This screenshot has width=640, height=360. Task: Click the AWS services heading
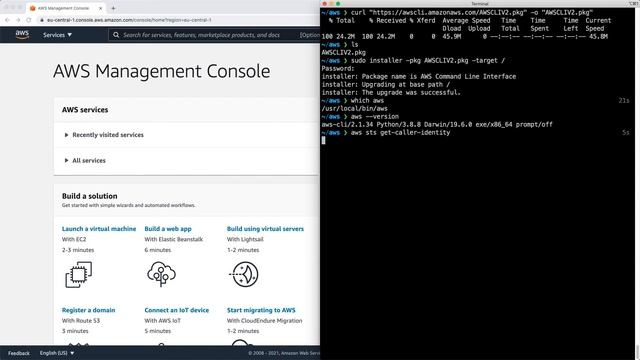coord(85,110)
